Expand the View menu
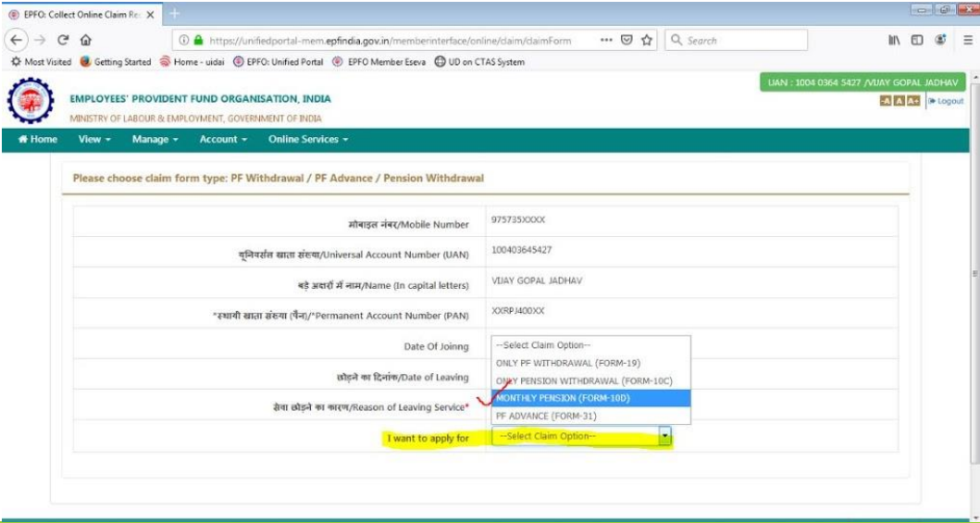 point(94,140)
